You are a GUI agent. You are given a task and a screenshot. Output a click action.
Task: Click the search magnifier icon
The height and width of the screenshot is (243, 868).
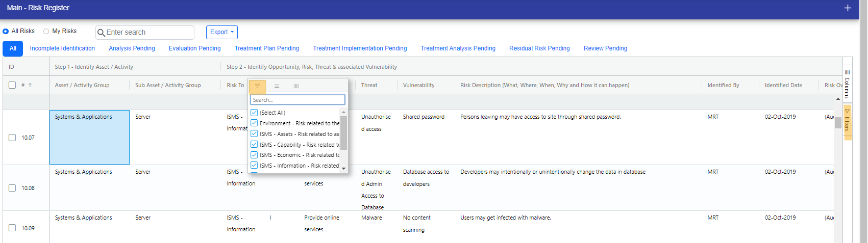point(101,33)
